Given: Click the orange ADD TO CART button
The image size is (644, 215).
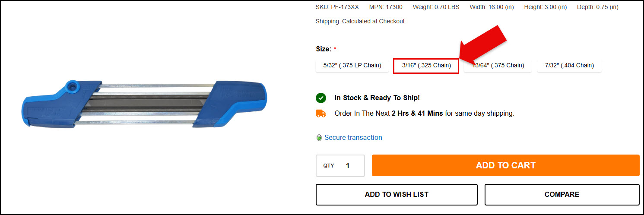Looking at the screenshot, I should click(505, 165).
